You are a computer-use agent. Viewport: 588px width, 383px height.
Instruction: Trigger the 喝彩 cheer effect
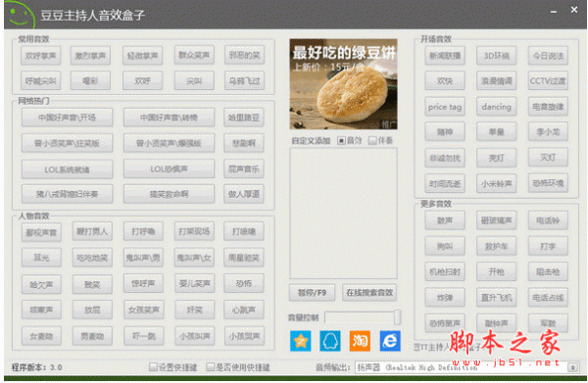90,80
